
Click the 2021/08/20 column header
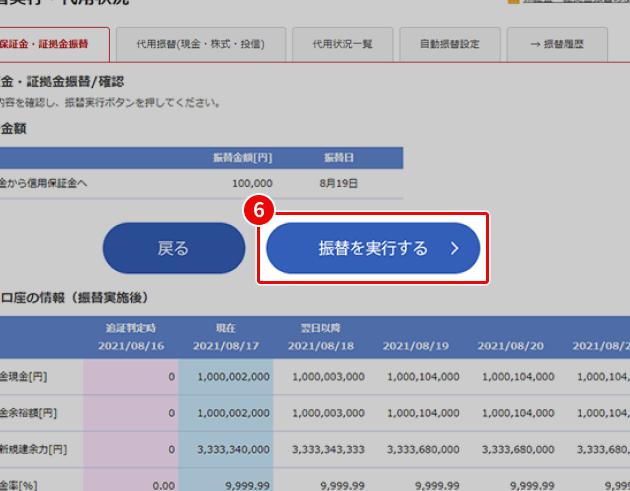tap(510, 346)
